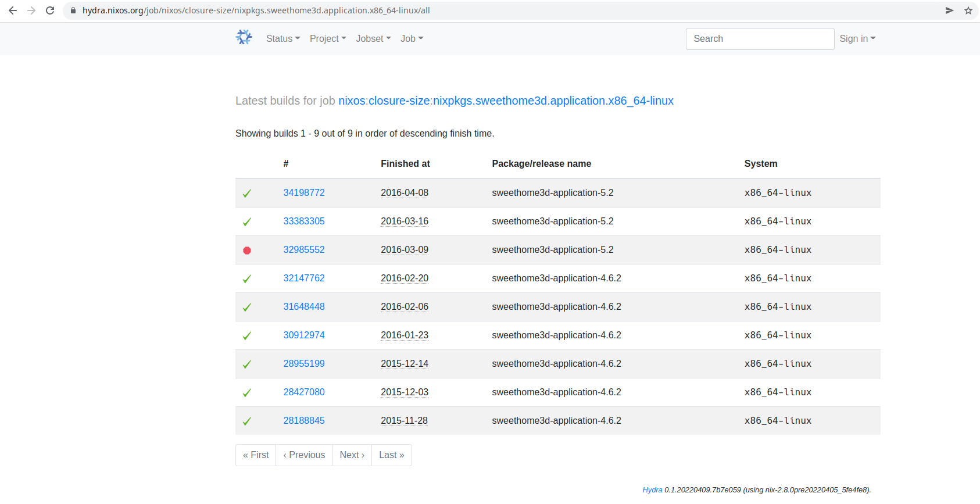Open build 32147762
The height and width of the screenshot is (504, 980).
coord(304,278)
